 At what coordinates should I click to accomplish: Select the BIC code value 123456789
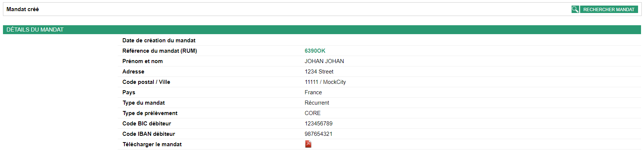click(319, 124)
